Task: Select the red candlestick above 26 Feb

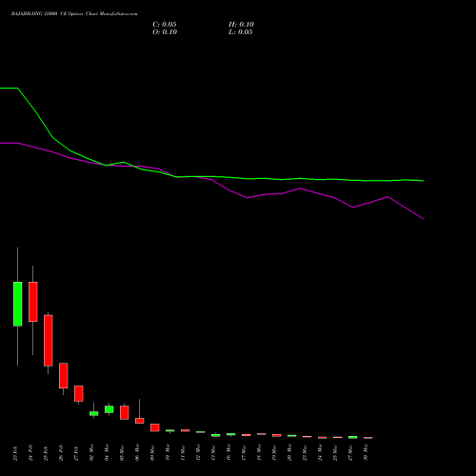Action: (64, 375)
